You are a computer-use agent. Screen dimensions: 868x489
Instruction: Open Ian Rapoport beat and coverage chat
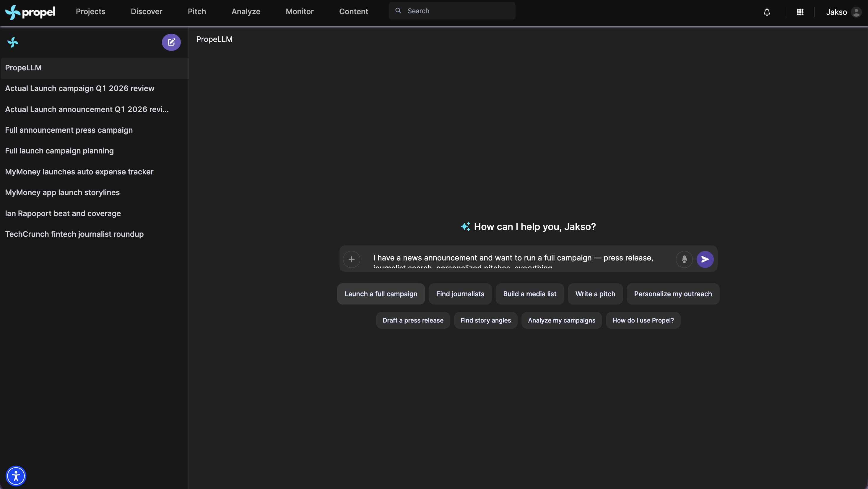click(63, 213)
